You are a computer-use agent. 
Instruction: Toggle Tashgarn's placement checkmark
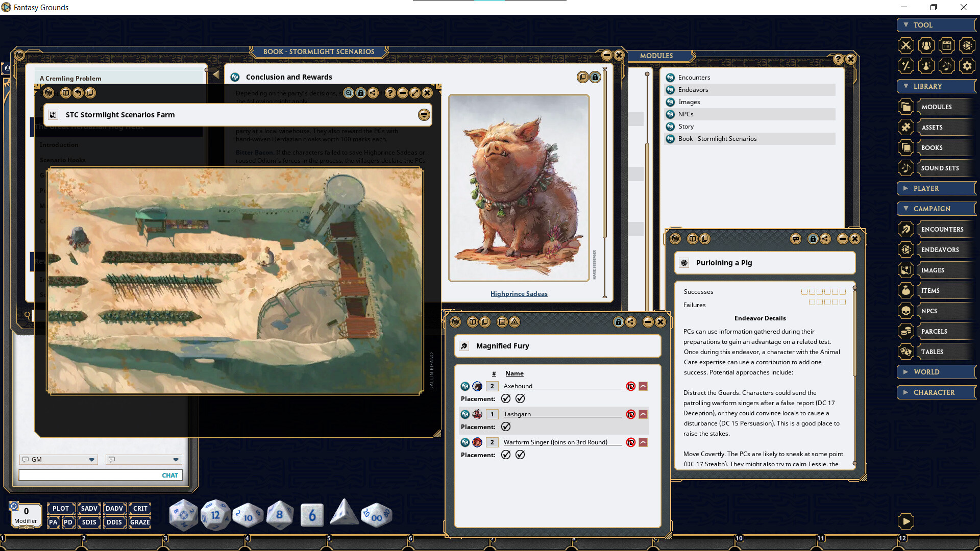click(506, 427)
